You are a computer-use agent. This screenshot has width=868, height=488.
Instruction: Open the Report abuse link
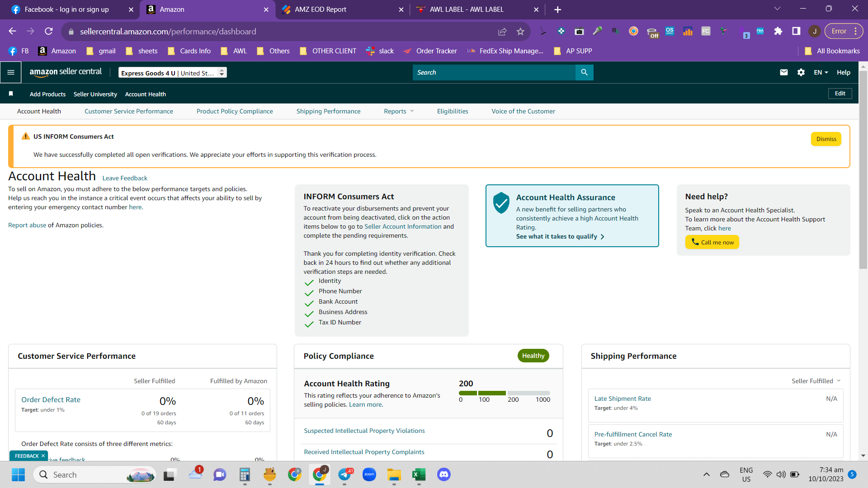click(27, 225)
